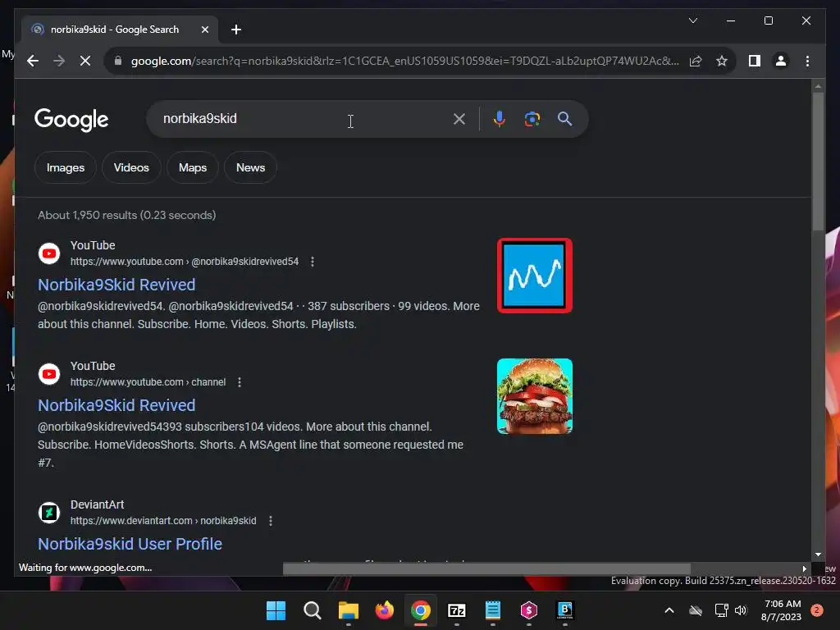Screen dimensions: 840x630
Task: Open the Windows Start menu
Action: (x=276, y=610)
